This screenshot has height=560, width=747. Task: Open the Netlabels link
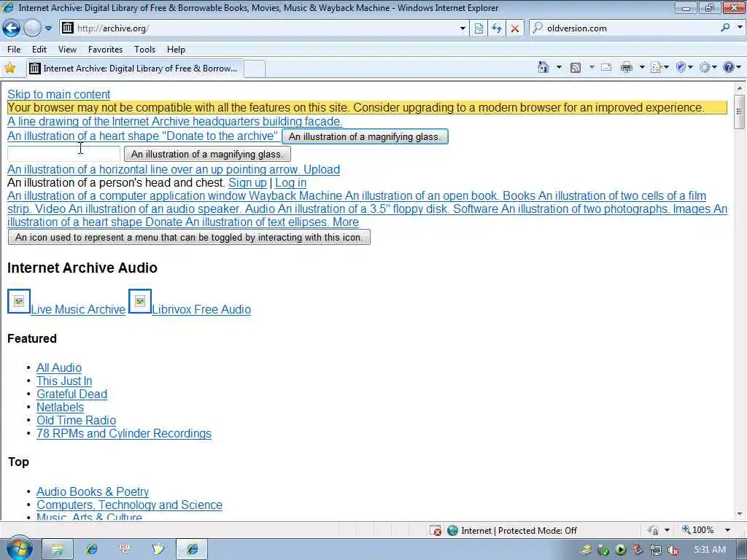click(x=60, y=407)
